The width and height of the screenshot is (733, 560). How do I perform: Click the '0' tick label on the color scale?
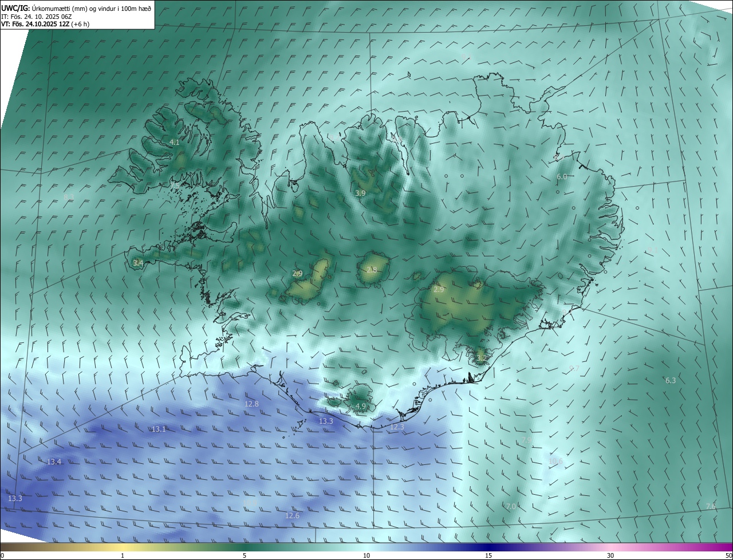pos(2,555)
